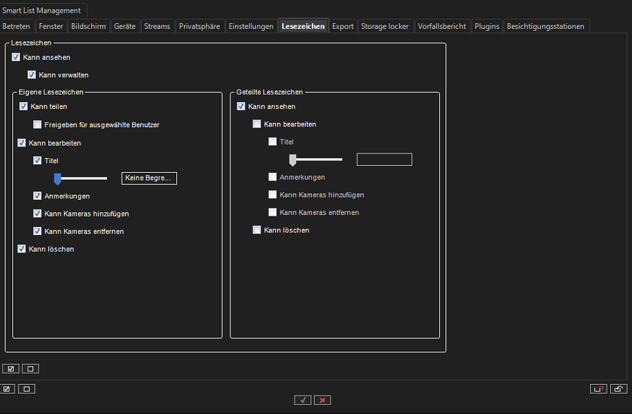This screenshot has width=632, height=414.
Task: Toggle 'Kann Kameras entfernen' in Eigene Lesezeichen
Action: [x=37, y=231]
